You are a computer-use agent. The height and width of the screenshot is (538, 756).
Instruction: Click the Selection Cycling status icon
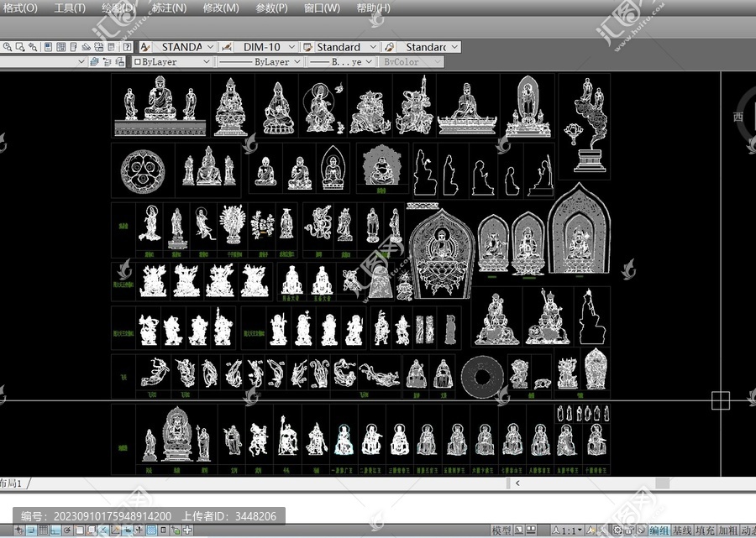(176, 530)
